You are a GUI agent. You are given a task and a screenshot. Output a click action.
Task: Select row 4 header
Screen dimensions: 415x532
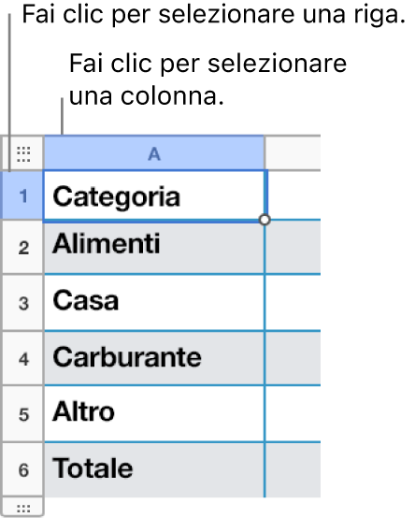pos(23,358)
